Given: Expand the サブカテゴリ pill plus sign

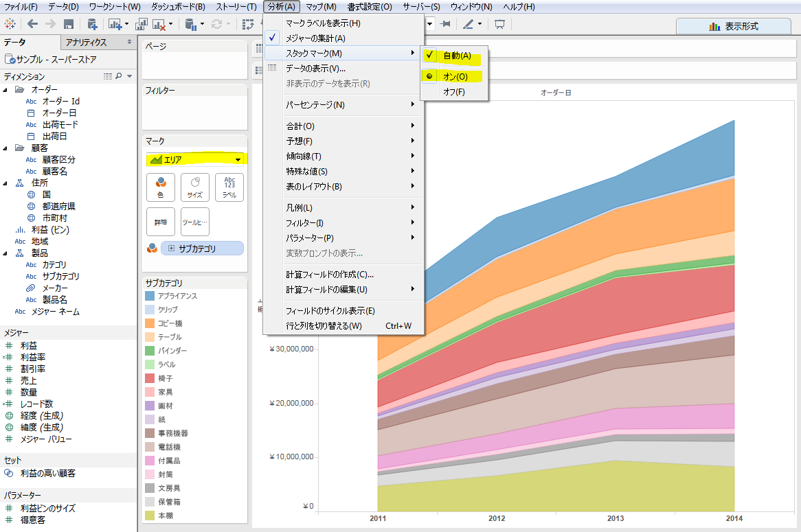Looking at the screenshot, I should [171, 248].
